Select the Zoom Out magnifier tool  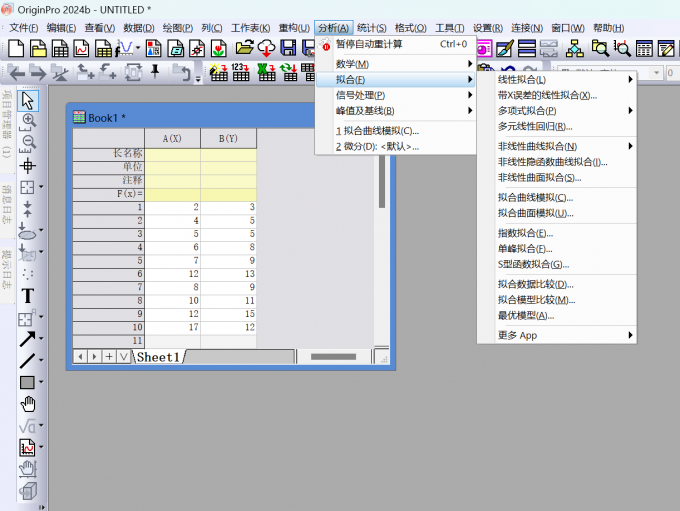pyautogui.click(x=28, y=144)
